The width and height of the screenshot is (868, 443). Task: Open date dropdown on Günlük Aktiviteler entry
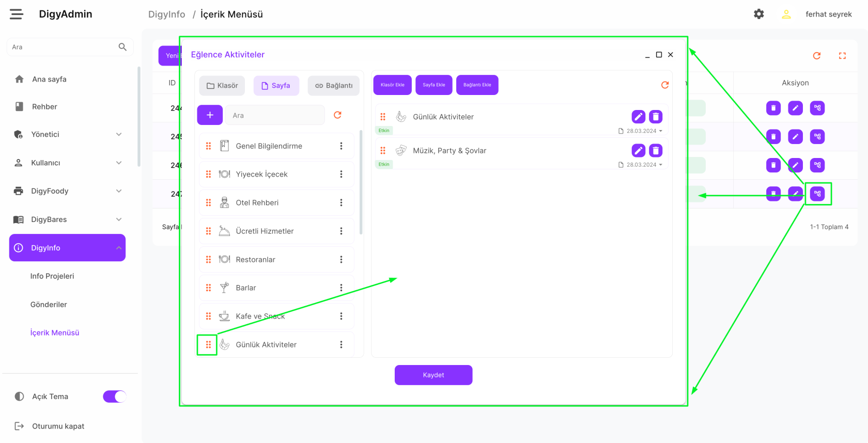(x=660, y=131)
